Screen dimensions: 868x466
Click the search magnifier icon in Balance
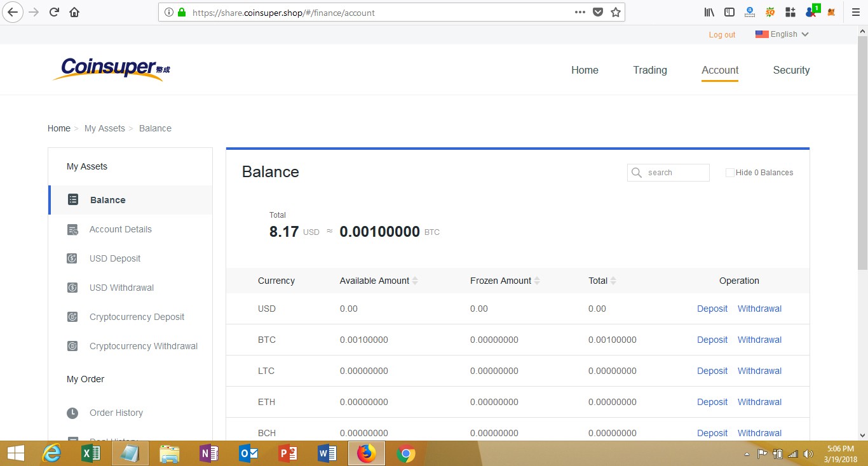(636, 173)
